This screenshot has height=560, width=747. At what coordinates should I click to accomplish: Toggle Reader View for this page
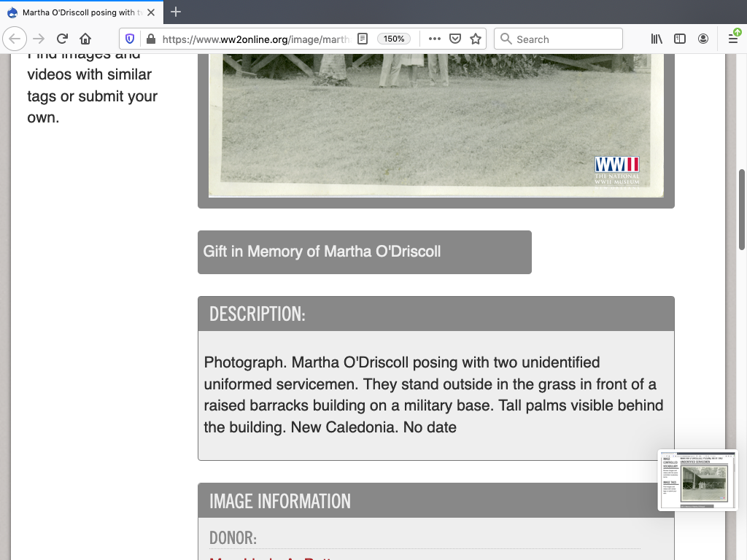pos(363,39)
